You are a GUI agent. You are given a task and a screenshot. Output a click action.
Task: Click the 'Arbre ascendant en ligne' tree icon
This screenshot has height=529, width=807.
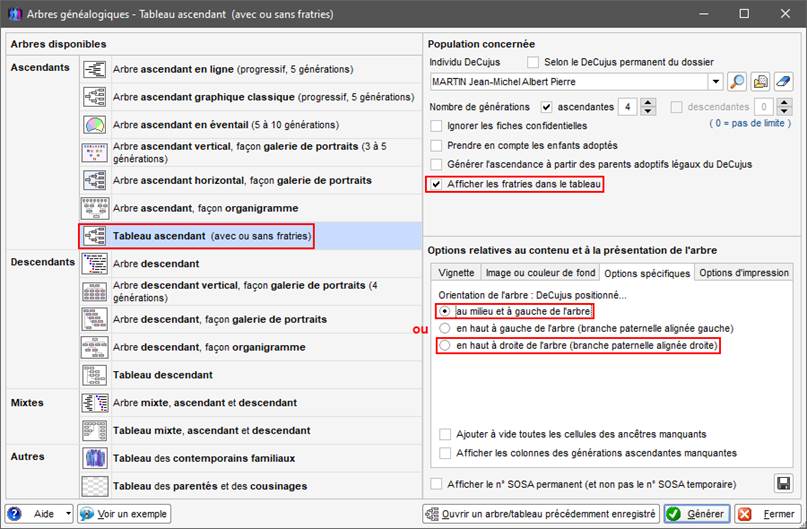95,69
